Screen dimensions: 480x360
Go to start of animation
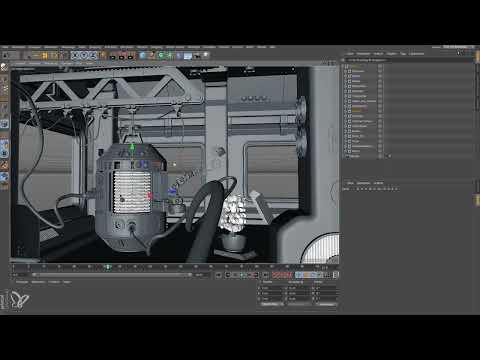click(x=218, y=275)
